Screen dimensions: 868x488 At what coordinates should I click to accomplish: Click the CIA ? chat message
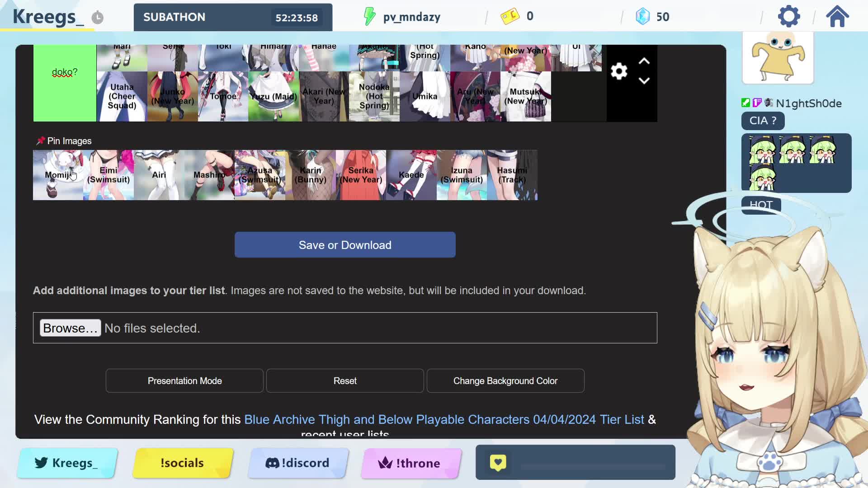point(763,121)
